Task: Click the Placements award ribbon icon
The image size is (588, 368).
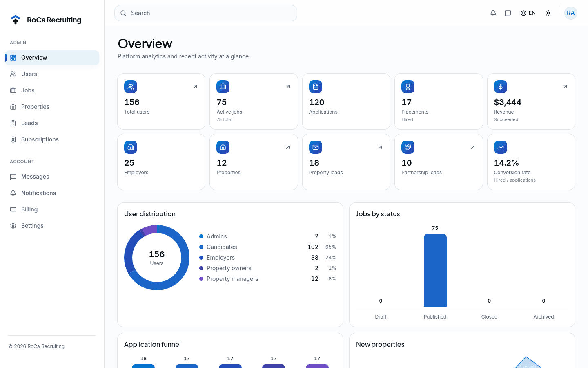Action: pos(408,87)
